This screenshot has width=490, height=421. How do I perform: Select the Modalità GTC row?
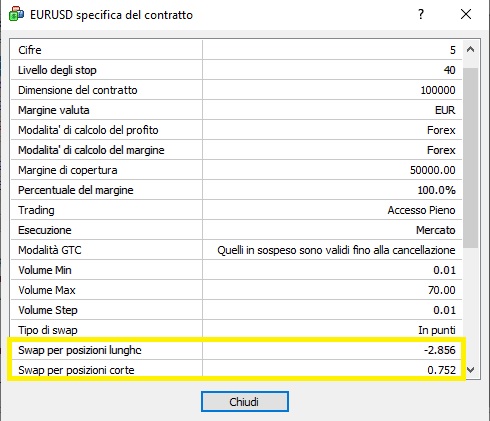tap(237, 250)
